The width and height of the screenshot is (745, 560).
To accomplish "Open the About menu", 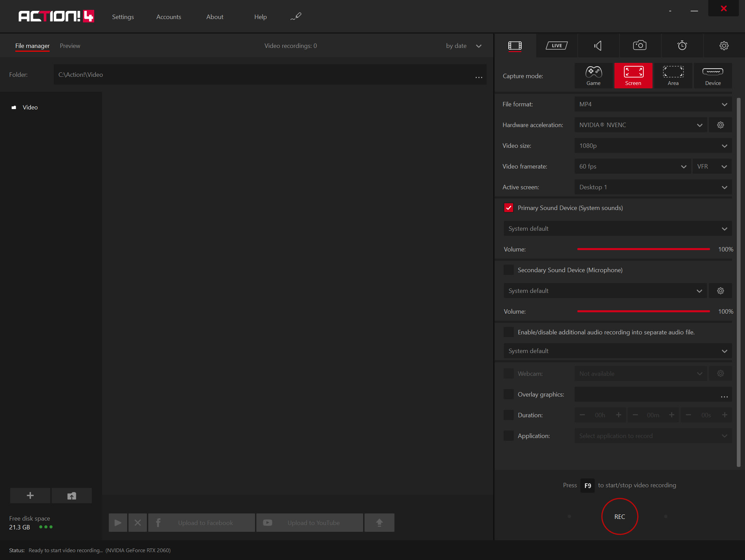I will pyautogui.click(x=215, y=17).
